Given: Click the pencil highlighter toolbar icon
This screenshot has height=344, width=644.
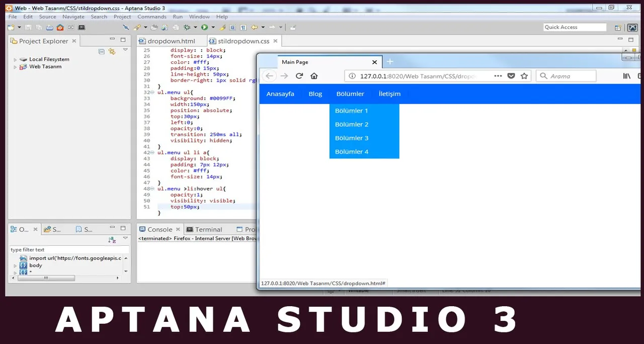Looking at the screenshot, I should pyautogui.click(x=222, y=27).
